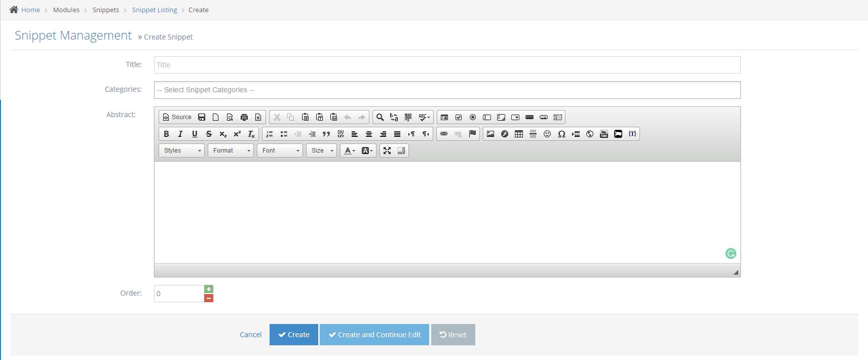Toggle Source view of the editor
Image resolution: width=868 pixels, height=360 pixels.
tap(177, 117)
